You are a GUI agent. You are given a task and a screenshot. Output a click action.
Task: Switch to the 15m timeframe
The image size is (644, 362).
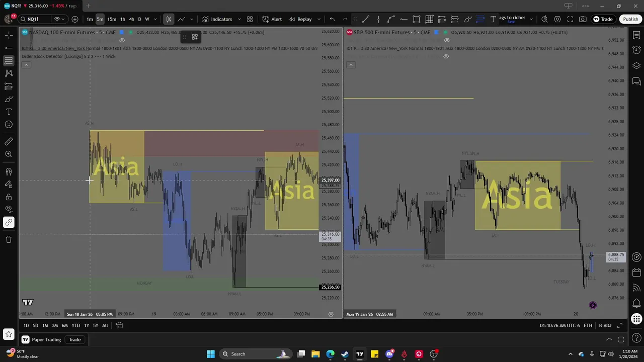coord(112,19)
